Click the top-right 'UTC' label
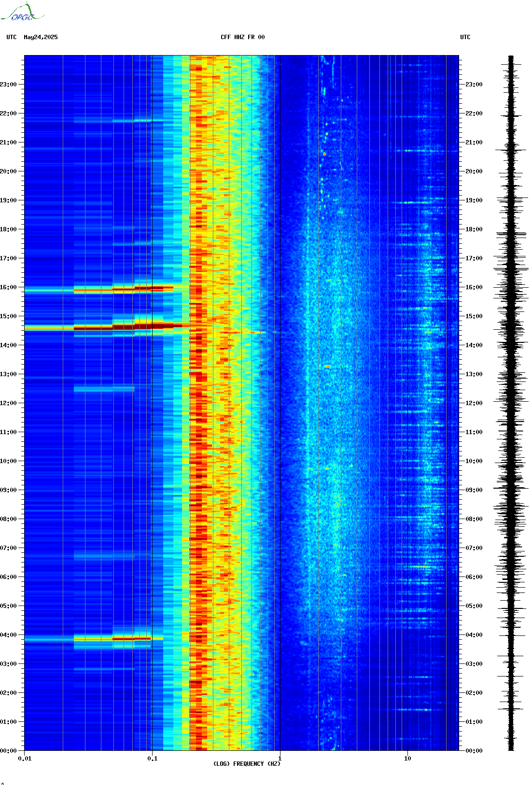 pyautogui.click(x=465, y=37)
